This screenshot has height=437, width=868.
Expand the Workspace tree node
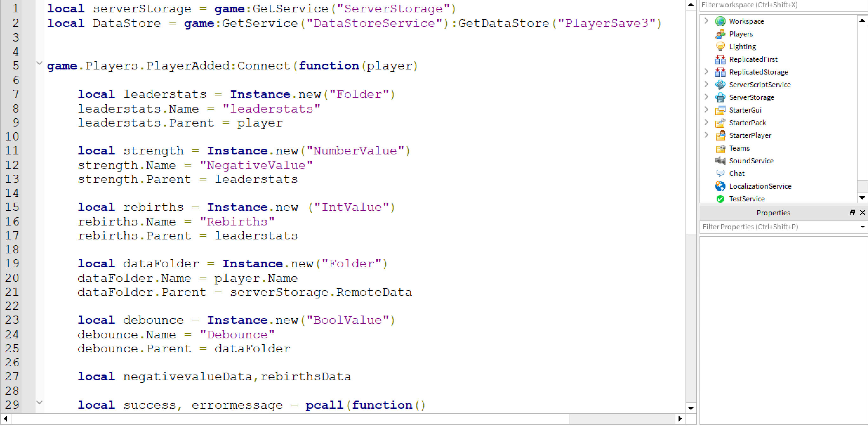(x=706, y=21)
